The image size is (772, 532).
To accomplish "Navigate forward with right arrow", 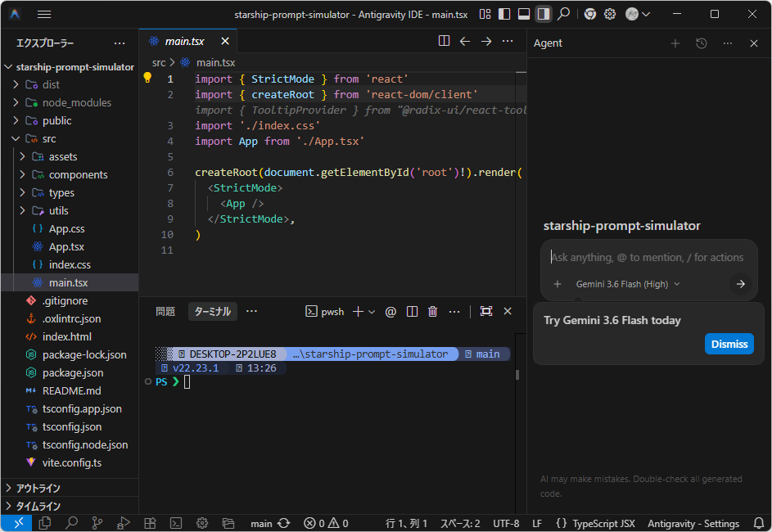I will click(x=486, y=41).
